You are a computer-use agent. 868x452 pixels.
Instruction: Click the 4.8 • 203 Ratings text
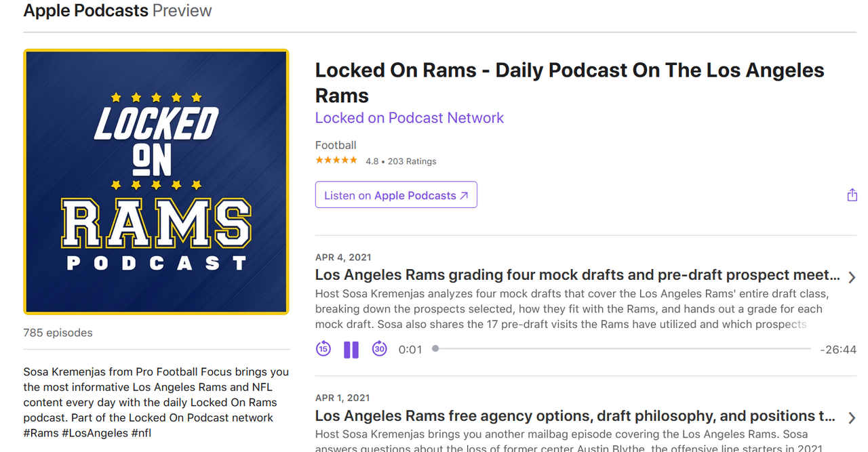[401, 161]
